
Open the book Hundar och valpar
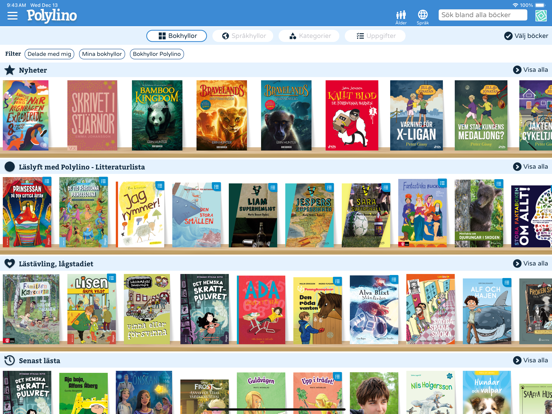[487, 393]
